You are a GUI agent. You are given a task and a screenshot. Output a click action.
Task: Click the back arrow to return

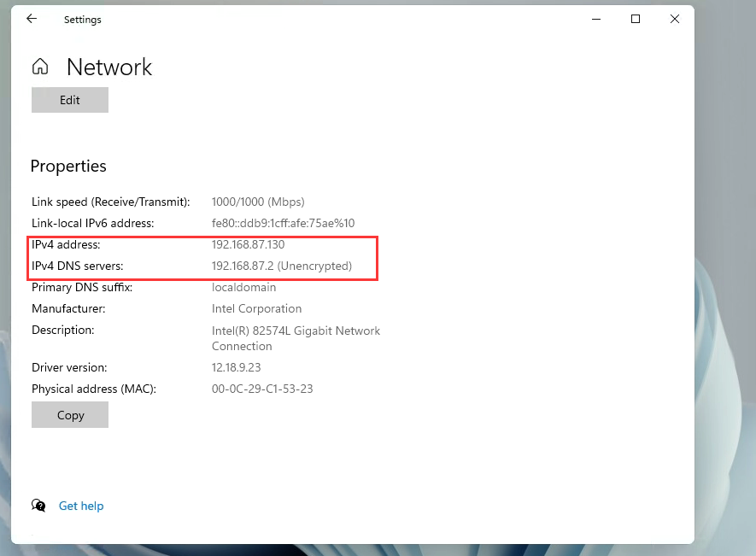[x=32, y=18]
